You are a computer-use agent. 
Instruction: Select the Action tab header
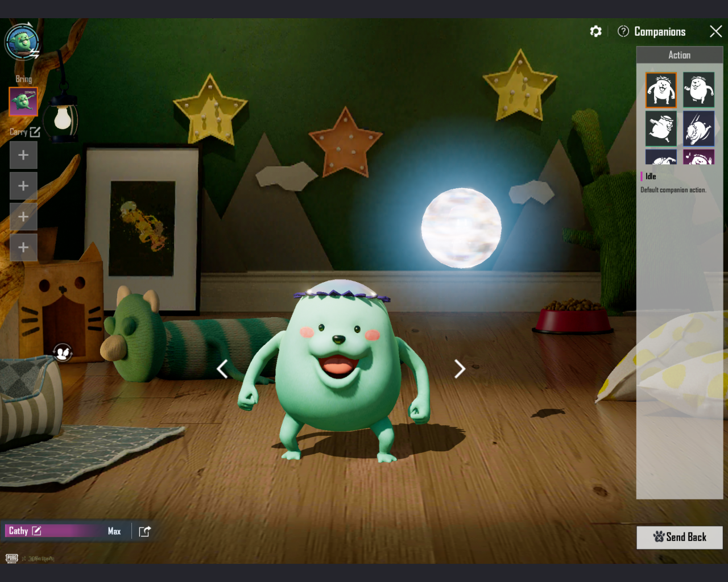point(680,55)
